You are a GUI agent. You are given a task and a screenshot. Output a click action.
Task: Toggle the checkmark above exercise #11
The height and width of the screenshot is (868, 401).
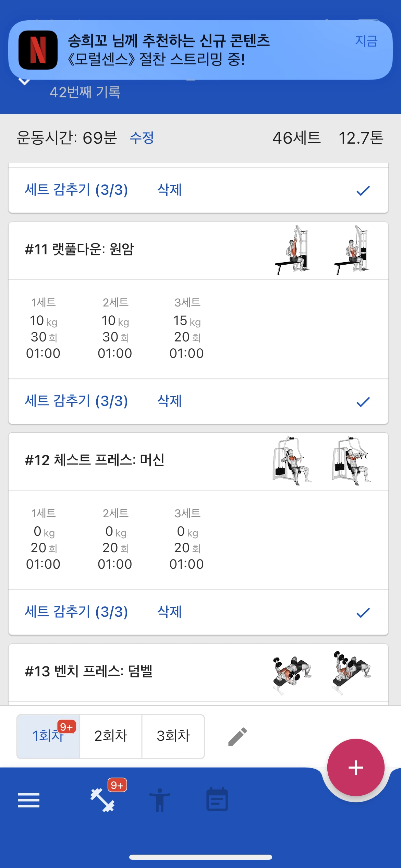(x=363, y=190)
